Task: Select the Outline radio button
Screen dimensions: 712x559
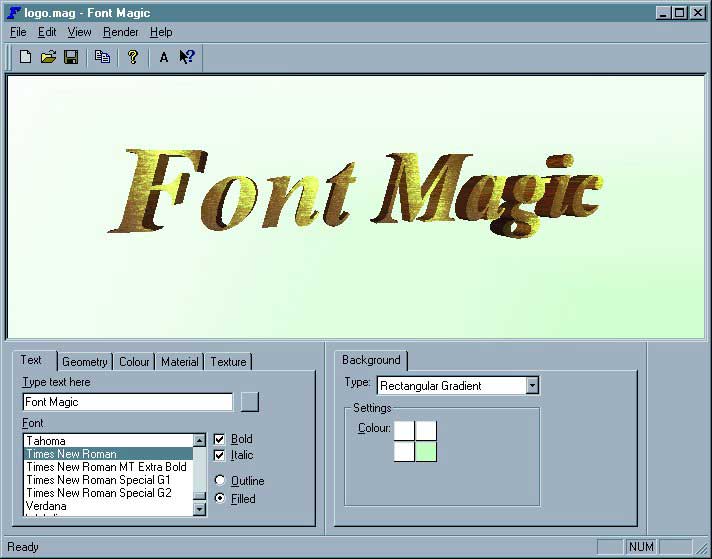Action: point(220,481)
